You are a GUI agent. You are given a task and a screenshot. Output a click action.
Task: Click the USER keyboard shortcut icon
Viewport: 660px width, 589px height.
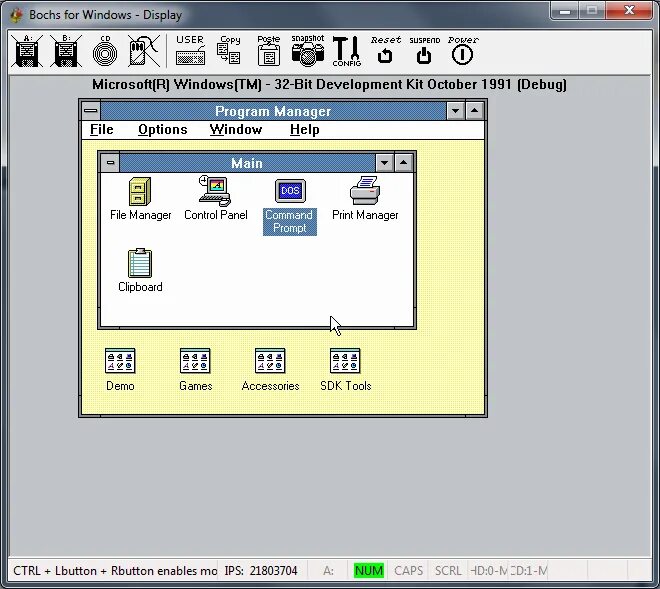pos(190,50)
